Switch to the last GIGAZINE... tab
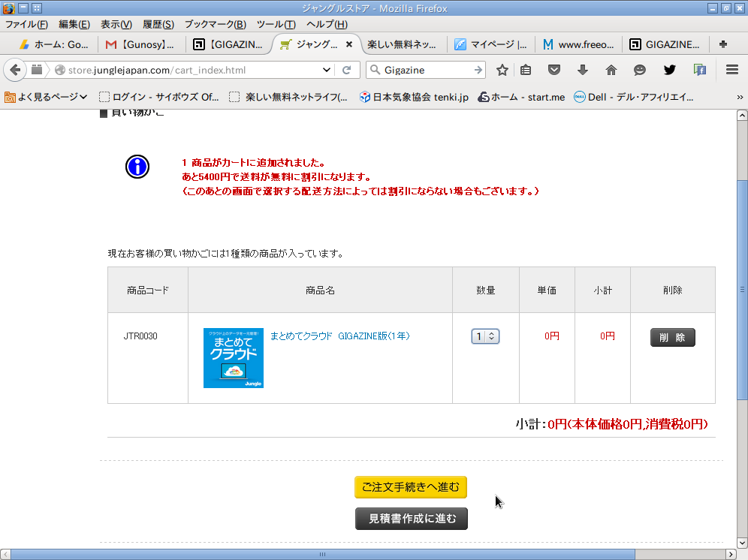This screenshot has height=560, width=748. pyautogui.click(x=665, y=44)
